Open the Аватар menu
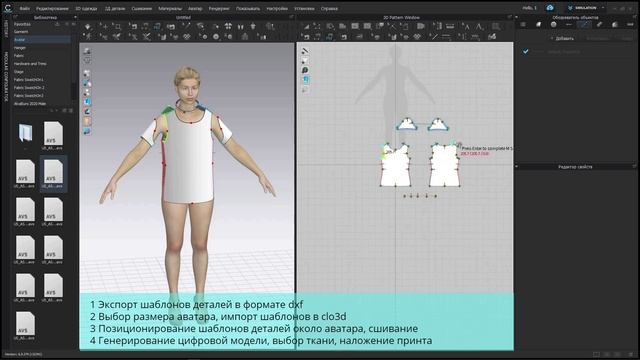This screenshot has width=640, height=360. (195, 8)
